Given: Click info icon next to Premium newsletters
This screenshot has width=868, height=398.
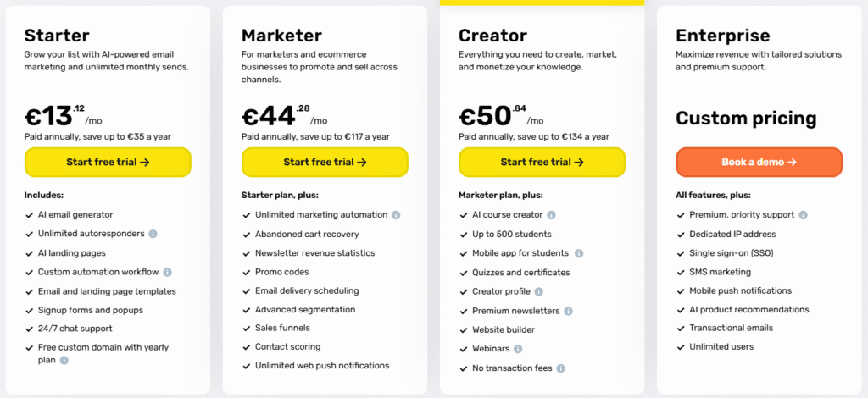Looking at the screenshot, I should (x=568, y=311).
